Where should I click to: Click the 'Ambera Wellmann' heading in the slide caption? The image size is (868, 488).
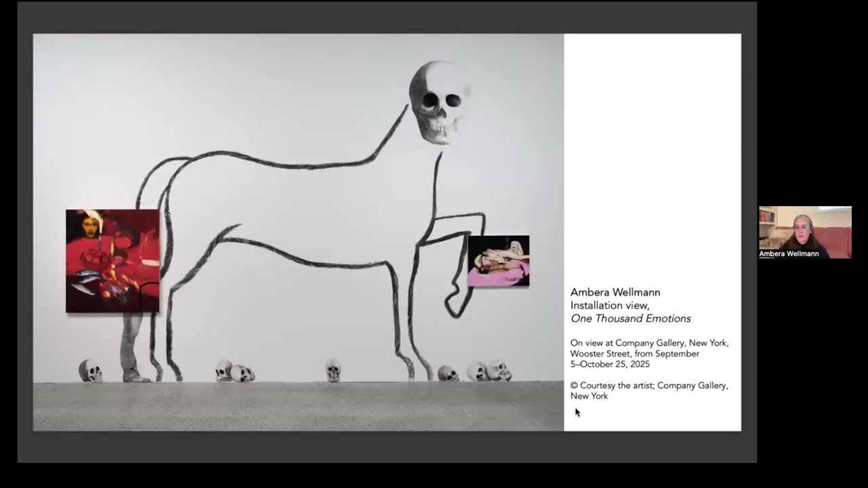pyautogui.click(x=615, y=292)
